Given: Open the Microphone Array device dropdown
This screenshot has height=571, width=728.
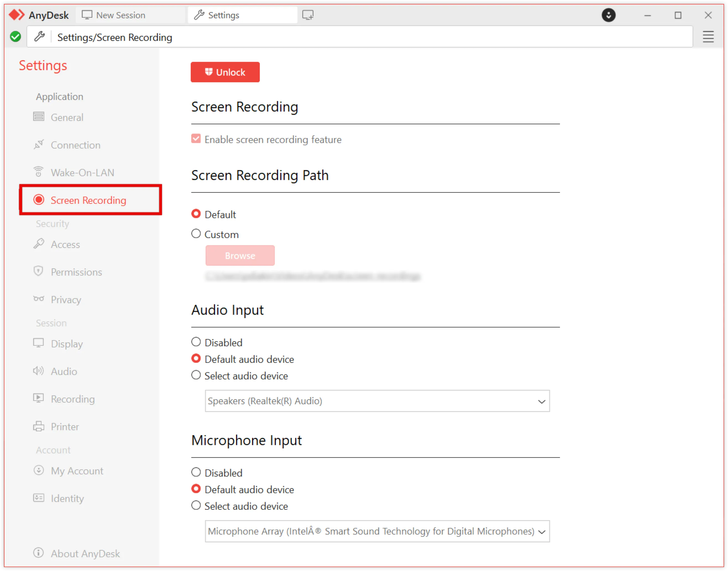Looking at the screenshot, I should tap(542, 531).
